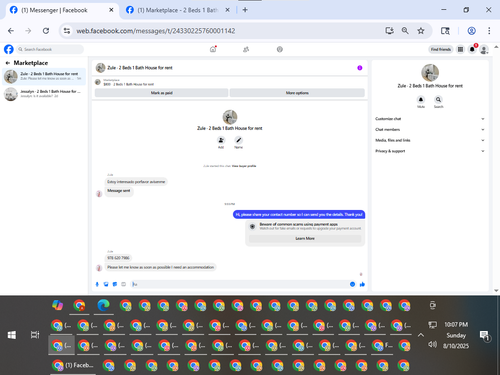Open the sticker picker icon
Image resolution: width=500 pixels, height=375 pixels.
pyautogui.click(x=115, y=284)
